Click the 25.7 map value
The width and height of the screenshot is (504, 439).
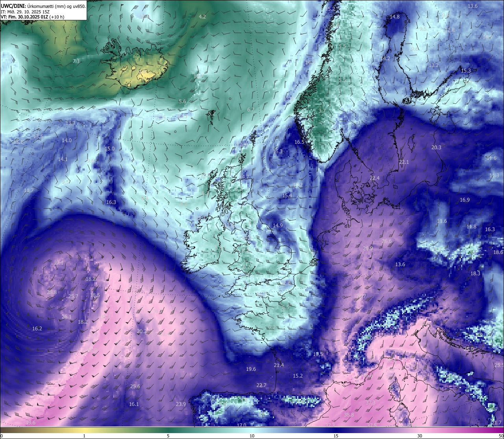point(73,296)
